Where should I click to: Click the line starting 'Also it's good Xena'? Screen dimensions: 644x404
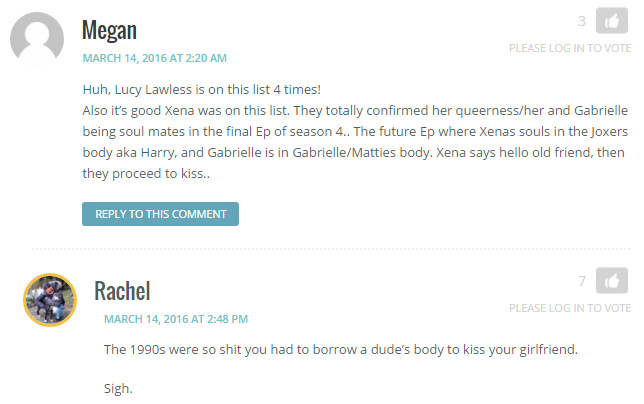[355, 110]
